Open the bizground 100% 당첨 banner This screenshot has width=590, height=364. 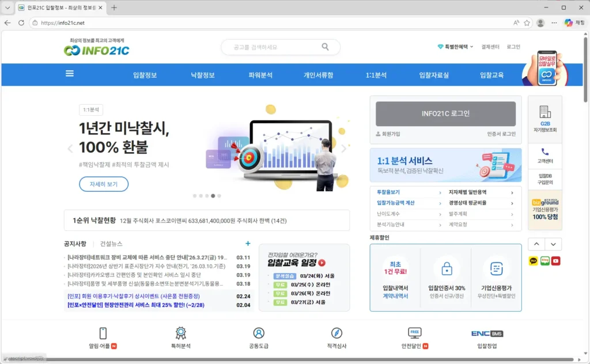click(x=545, y=210)
